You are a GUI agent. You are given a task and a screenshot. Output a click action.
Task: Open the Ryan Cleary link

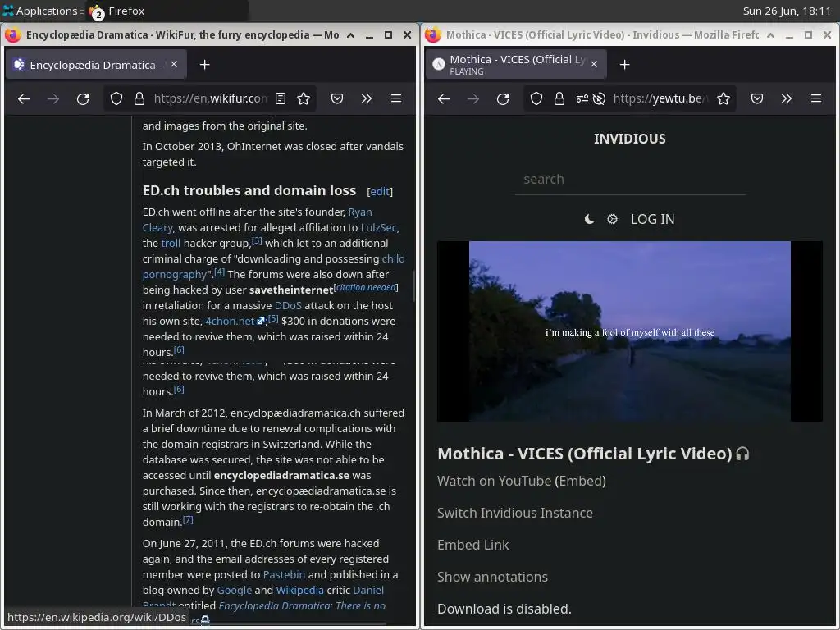(x=360, y=212)
